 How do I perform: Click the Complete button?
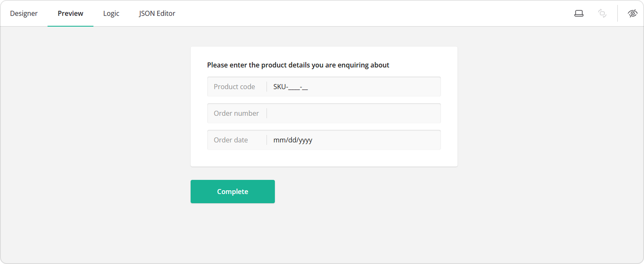(x=232, y=191)
